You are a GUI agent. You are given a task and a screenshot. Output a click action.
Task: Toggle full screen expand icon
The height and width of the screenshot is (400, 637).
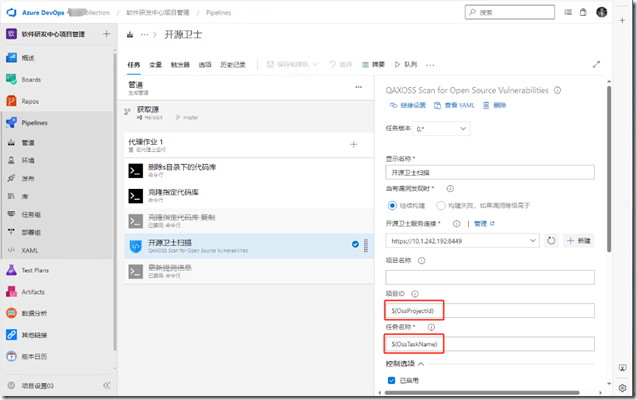(596, 65)
